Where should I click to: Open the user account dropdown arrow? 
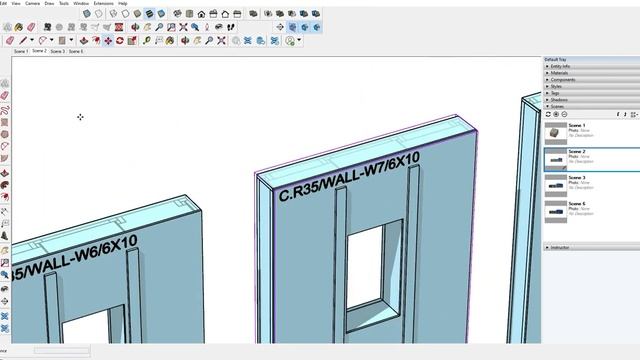tap(299, 40)
